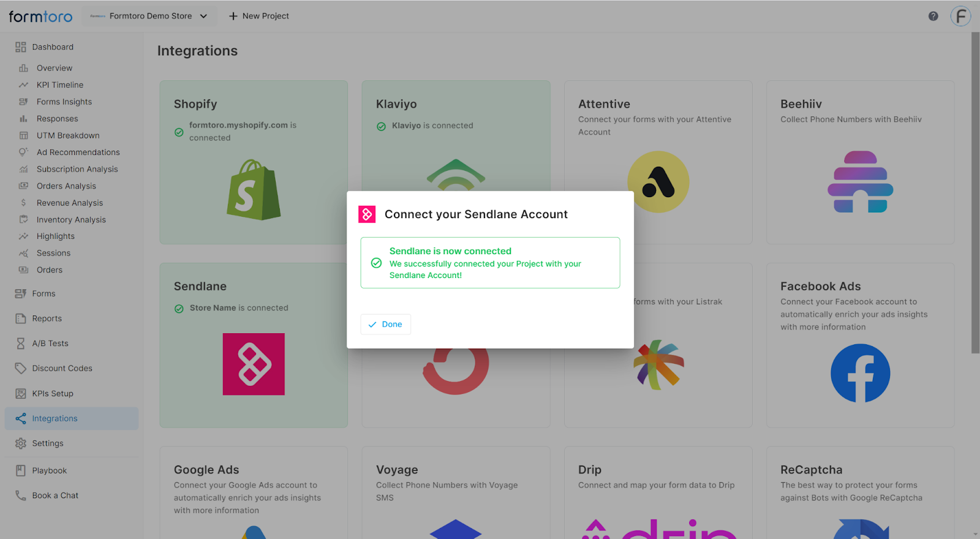The height and width of the screenshot is (539, 980).
Task: Click the Playbook book icon
Action: pos(21,470)
